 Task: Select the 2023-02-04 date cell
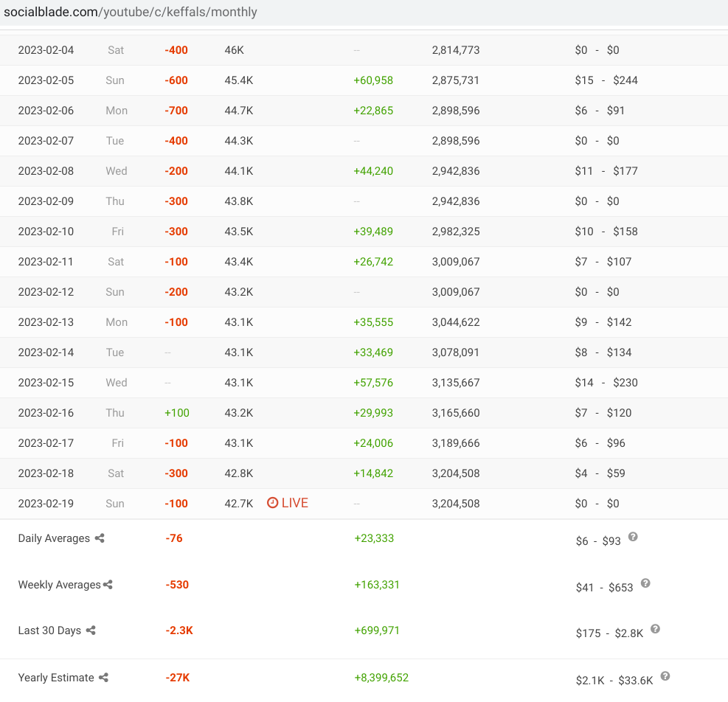[46, 50]
